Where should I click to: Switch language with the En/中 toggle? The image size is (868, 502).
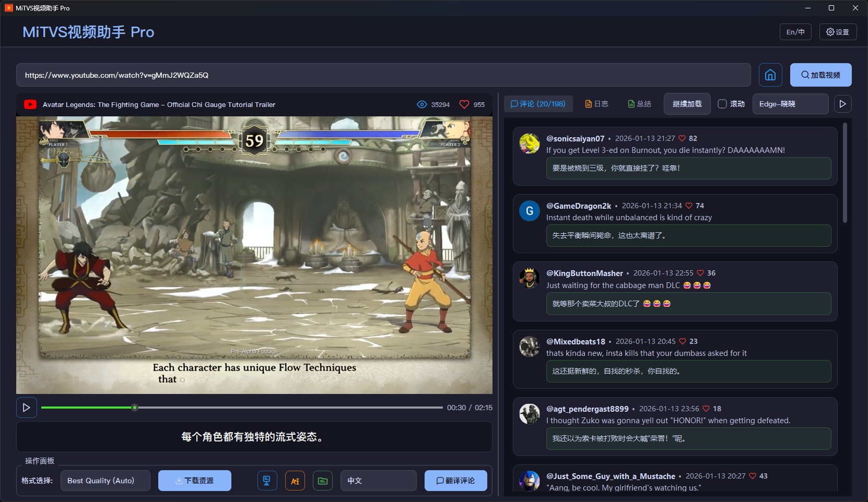pos(795,32)
